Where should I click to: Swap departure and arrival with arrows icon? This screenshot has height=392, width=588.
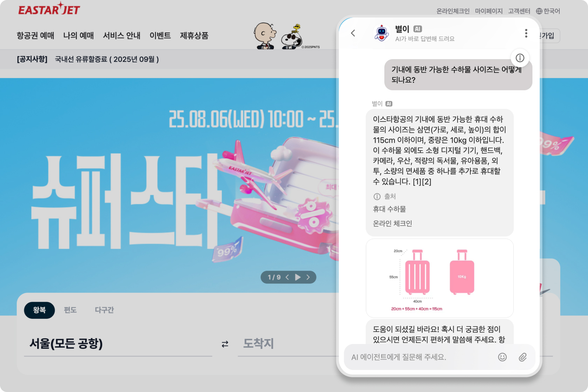click(225, 344)
